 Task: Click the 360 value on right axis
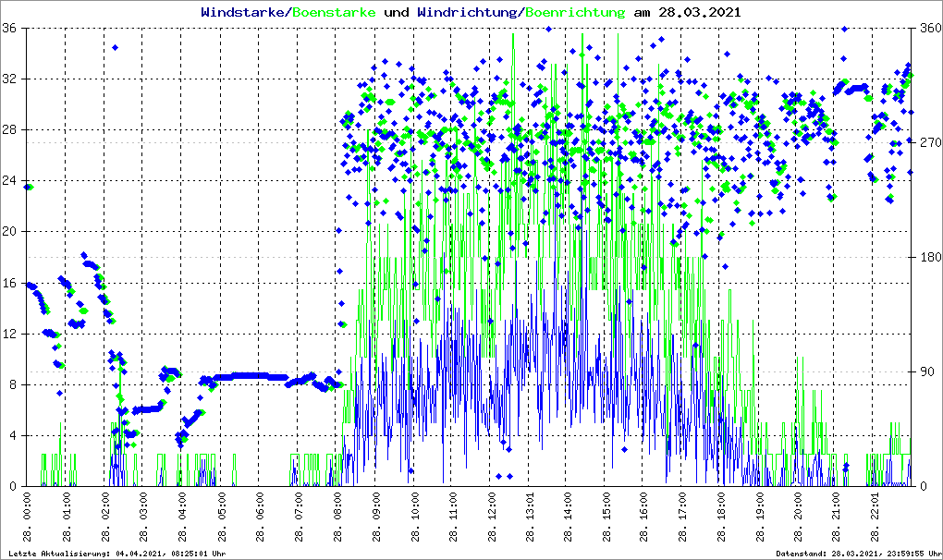[927, 29]
